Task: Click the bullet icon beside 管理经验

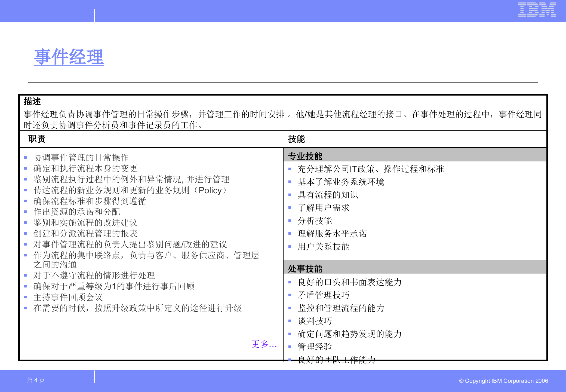Action: 289,347
